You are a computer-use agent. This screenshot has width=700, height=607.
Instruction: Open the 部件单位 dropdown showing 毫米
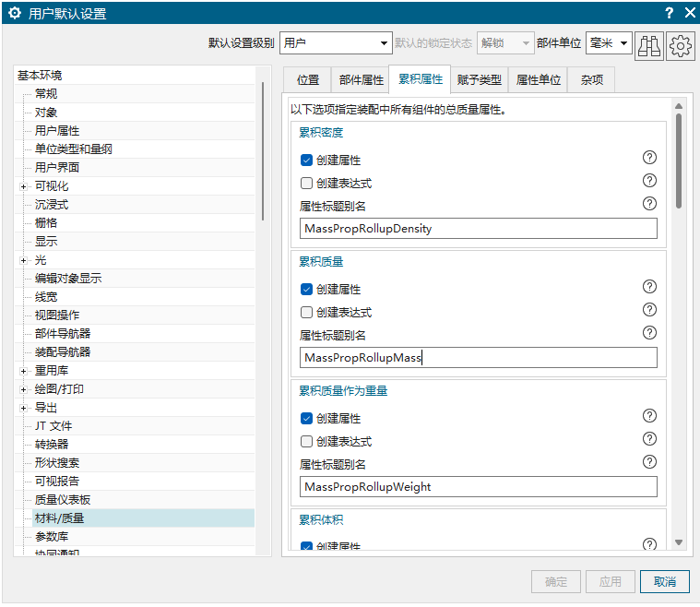pyautogui.click(x=610, y=43)
